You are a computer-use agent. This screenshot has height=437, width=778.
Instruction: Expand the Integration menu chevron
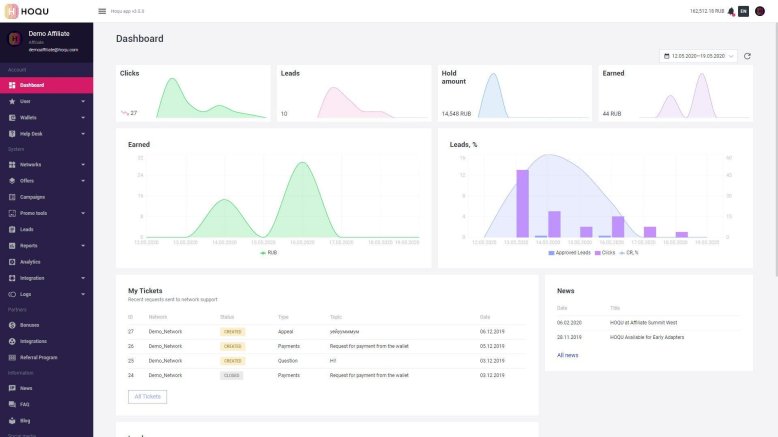tap(83, 278)
